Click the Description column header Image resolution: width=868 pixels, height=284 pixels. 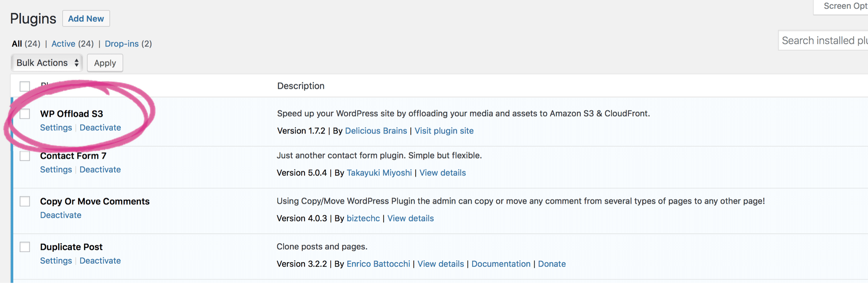point(301,86)
